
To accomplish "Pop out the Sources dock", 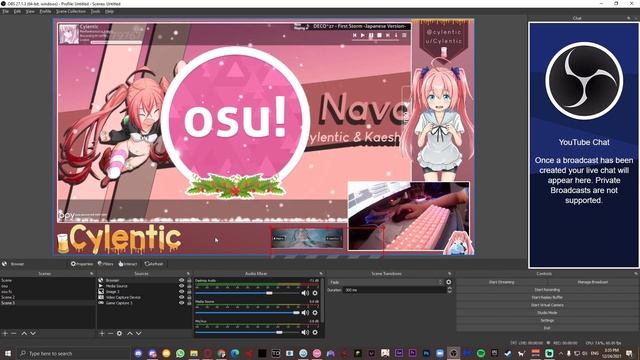I will (188, 273).
